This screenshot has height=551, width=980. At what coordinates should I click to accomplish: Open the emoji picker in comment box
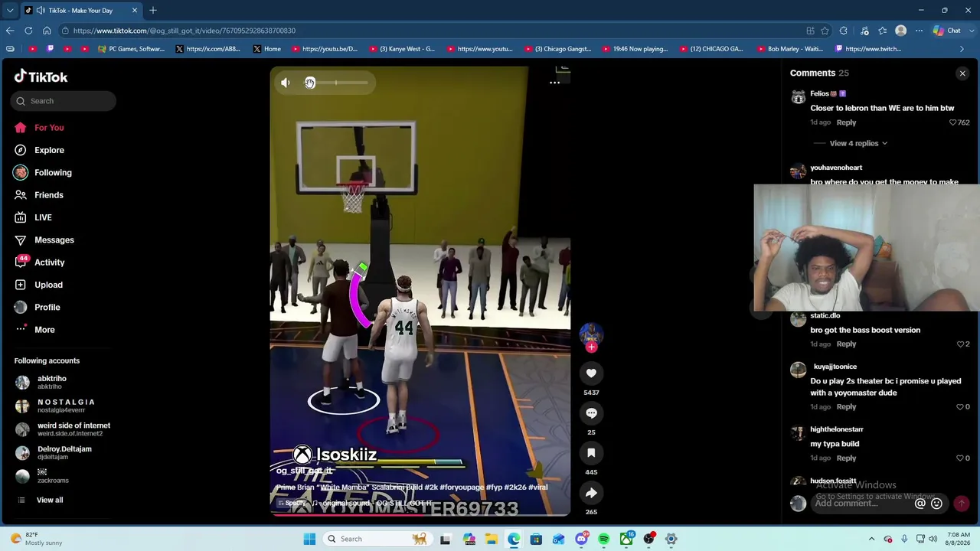pos(936,504)
